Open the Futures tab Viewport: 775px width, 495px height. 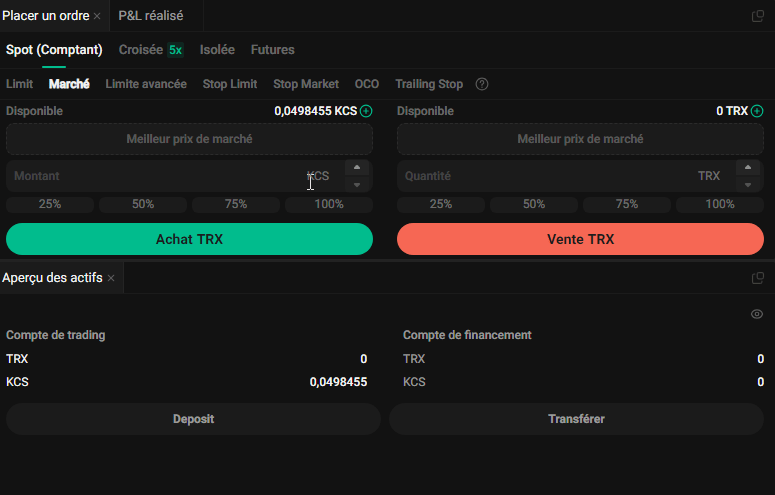point(272,50)
